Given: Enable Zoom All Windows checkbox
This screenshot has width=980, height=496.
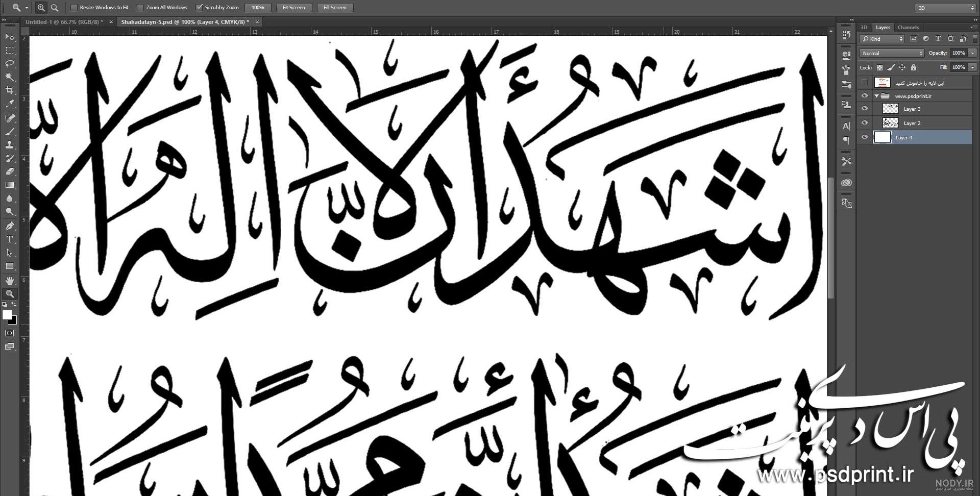Looking at the screenshot, I should tap(140, 8).
